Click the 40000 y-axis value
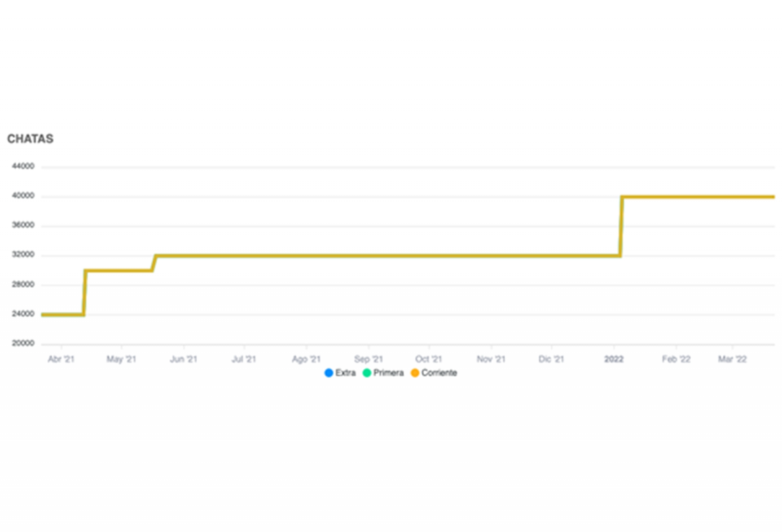The image size is (782, 532). (23, 196)
